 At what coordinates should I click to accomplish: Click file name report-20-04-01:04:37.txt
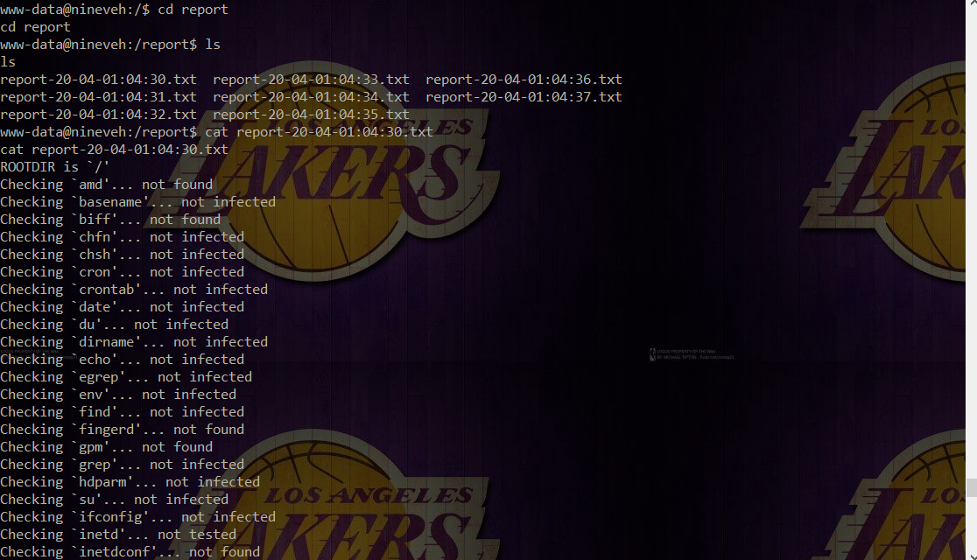pos(524,97)
